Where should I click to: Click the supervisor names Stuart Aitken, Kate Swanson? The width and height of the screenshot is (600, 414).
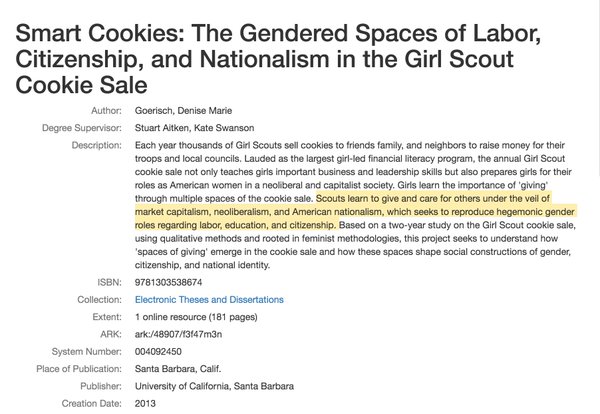(x=194, y=128)
